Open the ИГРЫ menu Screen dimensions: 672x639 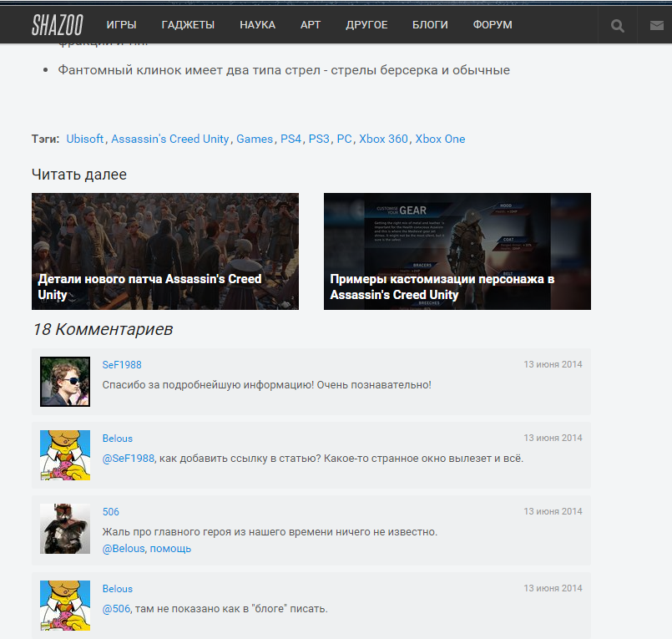tap(121, 25)
